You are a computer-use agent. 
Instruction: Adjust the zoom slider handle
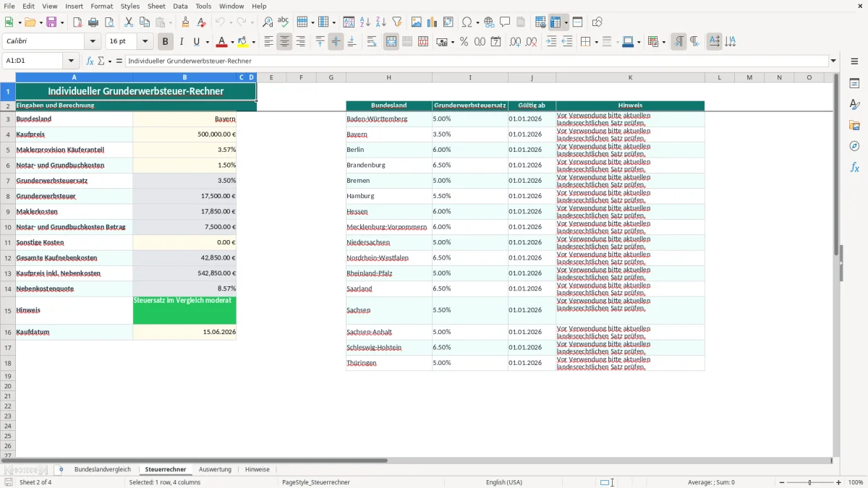coord(810,482)
